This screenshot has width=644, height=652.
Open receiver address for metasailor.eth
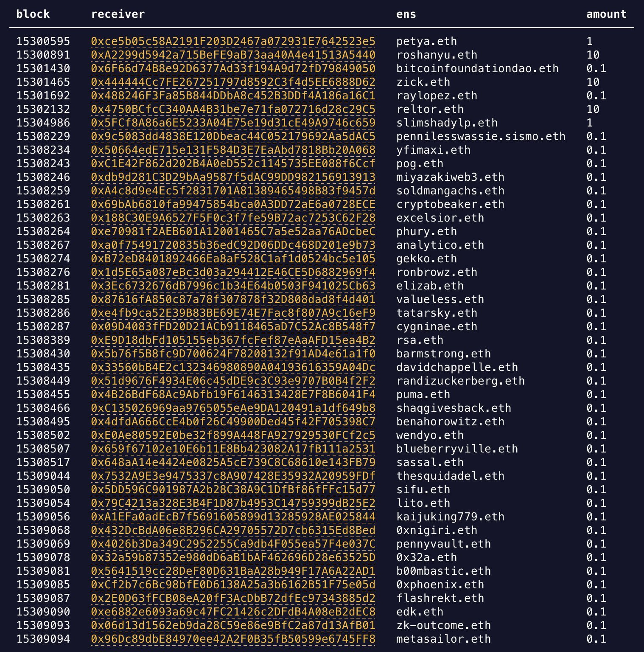point(233,639)
